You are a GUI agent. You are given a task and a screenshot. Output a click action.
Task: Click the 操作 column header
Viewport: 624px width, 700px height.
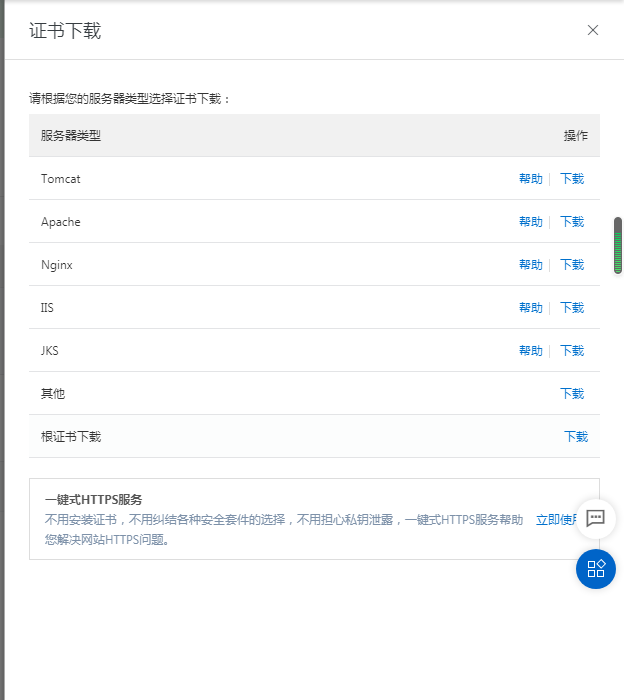coord(576,135)
